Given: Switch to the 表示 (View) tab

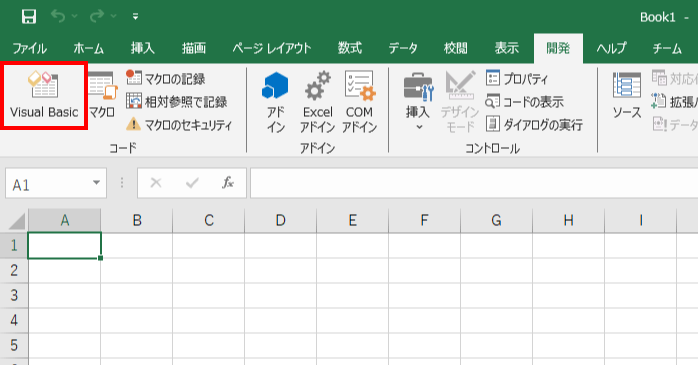Looking at the screenshot, I should pos(507,48).
